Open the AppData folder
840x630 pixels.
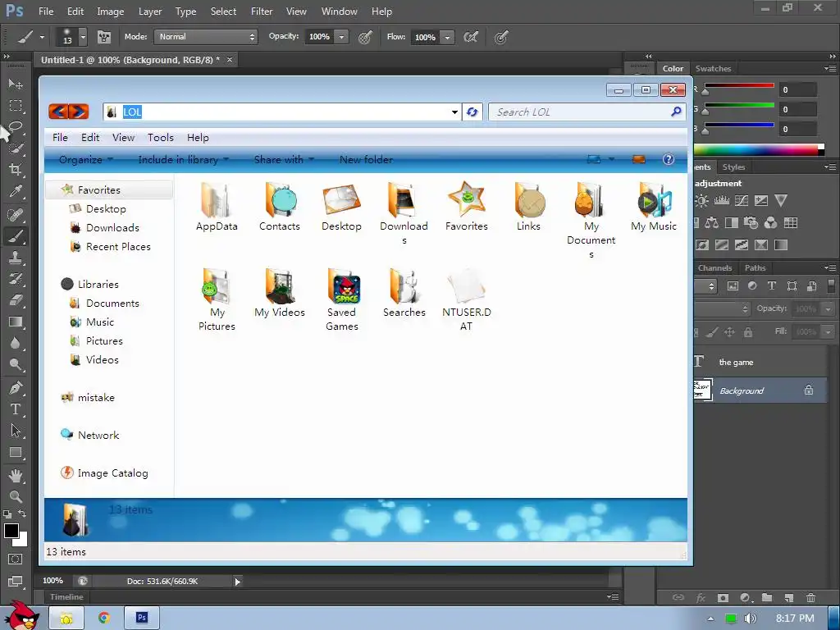click(217, 207)
